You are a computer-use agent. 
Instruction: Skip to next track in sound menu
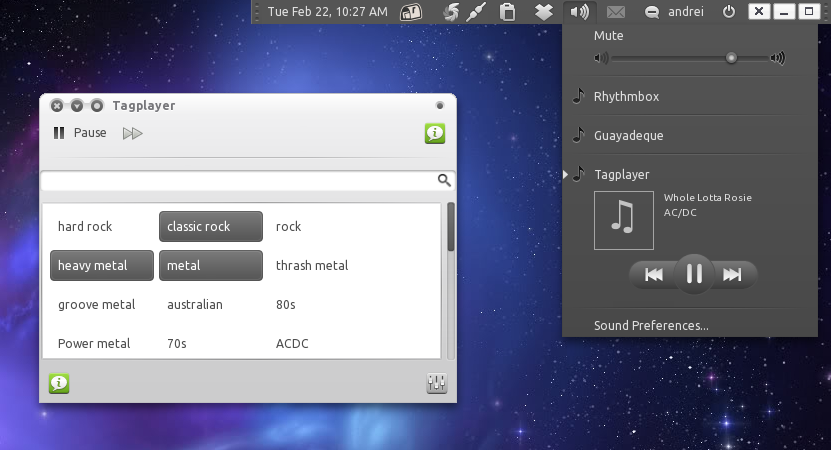[x=732, y=275]
